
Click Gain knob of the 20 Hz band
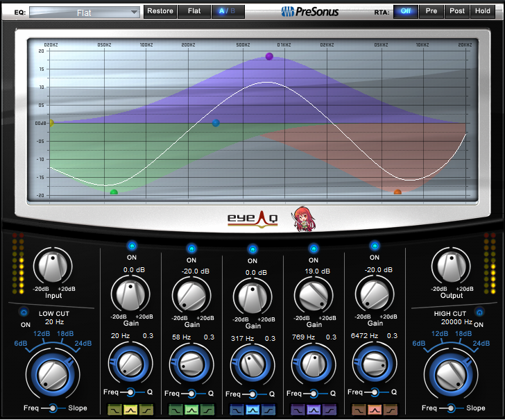tap(130, 294)
